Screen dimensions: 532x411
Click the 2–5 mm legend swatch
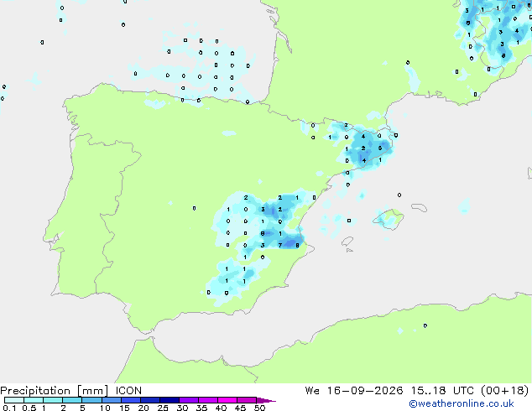pos(72,400)
